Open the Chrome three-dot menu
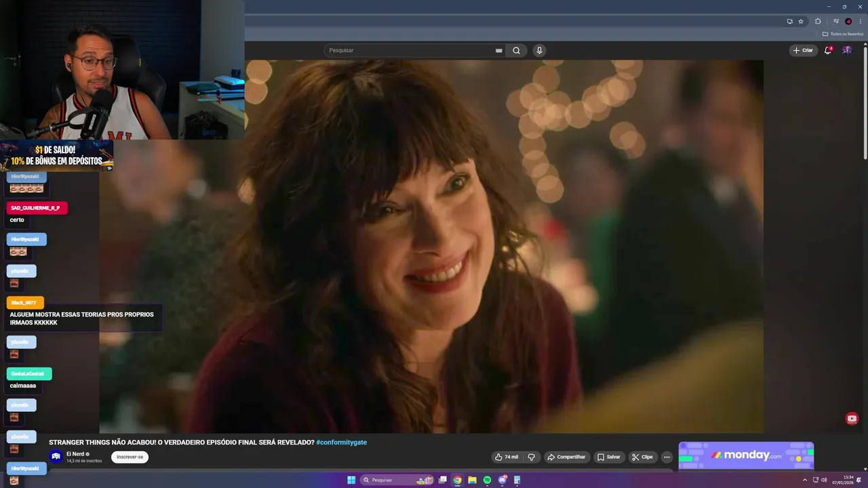Image resolution: width=868 pixels, height=488 pixels. click(x=861, y=21)
